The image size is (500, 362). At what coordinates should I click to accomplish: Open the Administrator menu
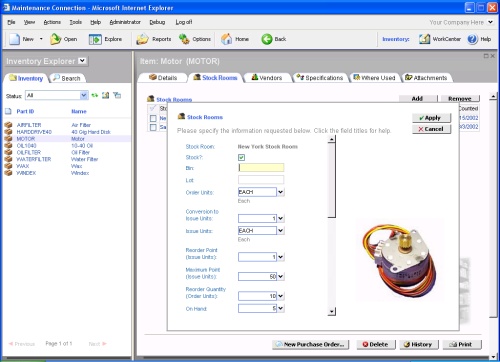(125, 22)
